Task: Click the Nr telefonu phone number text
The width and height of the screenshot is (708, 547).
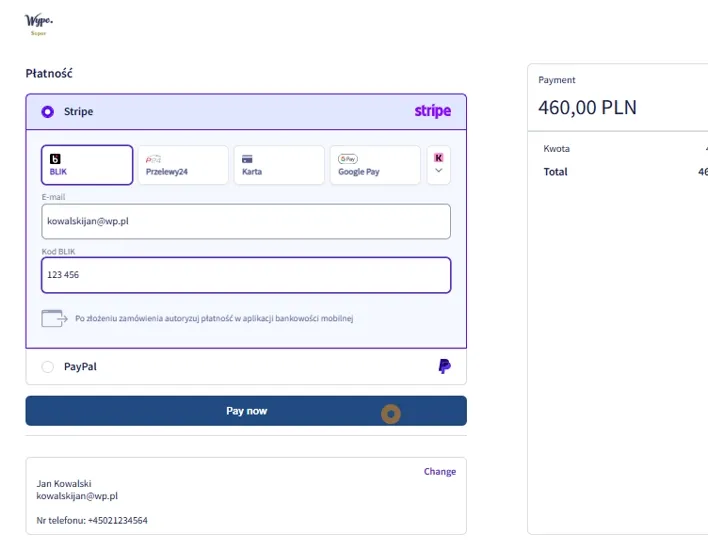Action: pyautogui.click(x=92, y=520)
